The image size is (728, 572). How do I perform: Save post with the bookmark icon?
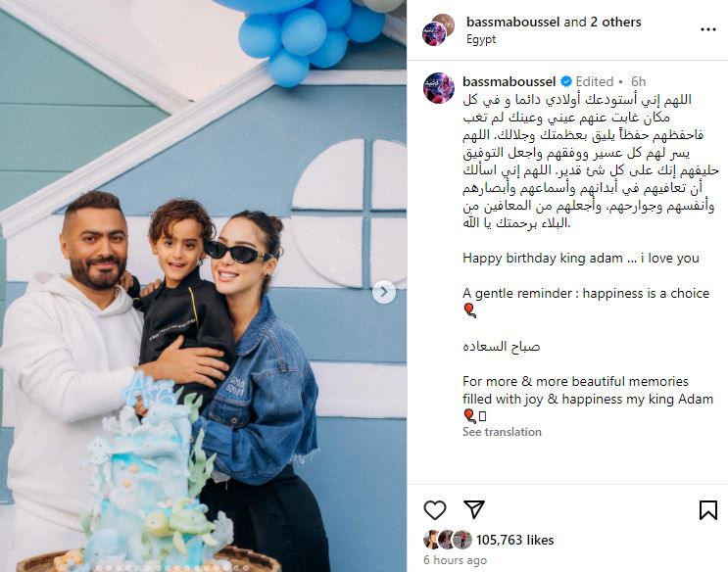tap(708, 509)
